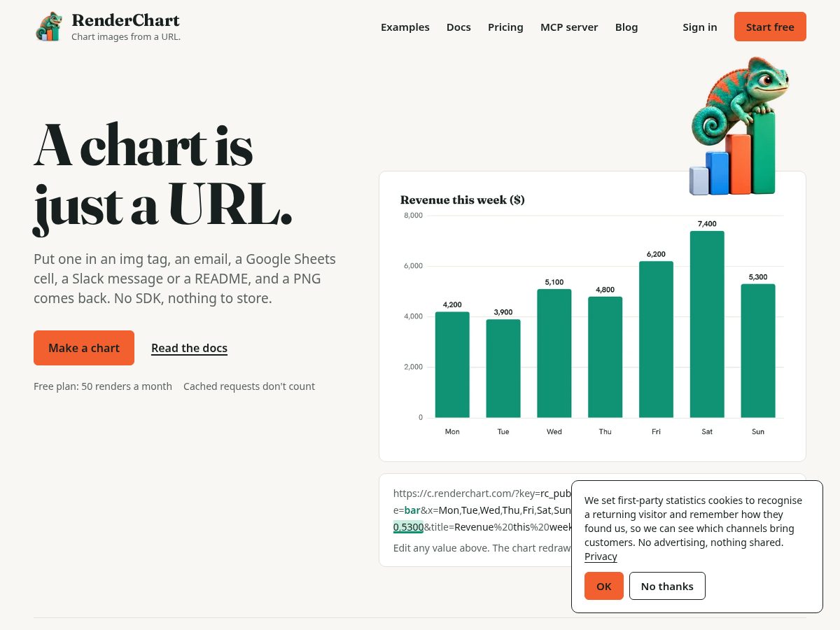Click the 'Cached requests don't count' text
The image size is (840, 630).
point(249,386)
